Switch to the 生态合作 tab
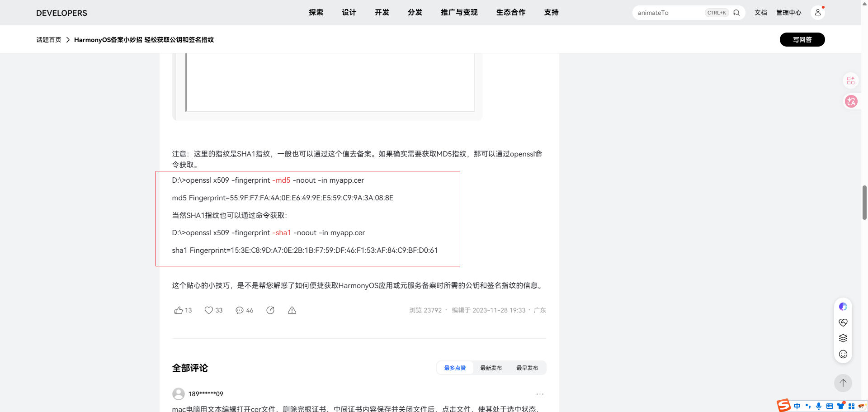The height and width of the screenshot is (412, 868). tap(511, 13)
